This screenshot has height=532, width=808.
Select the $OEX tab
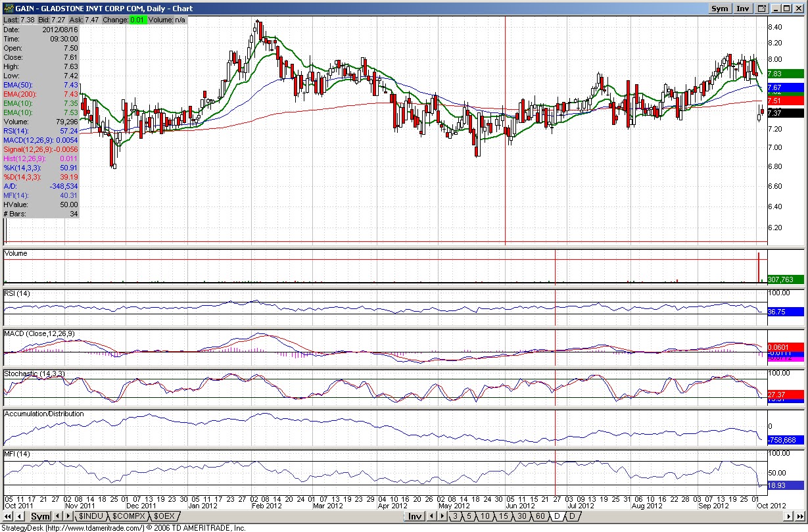pyautogui.click(x=164, y=516)
